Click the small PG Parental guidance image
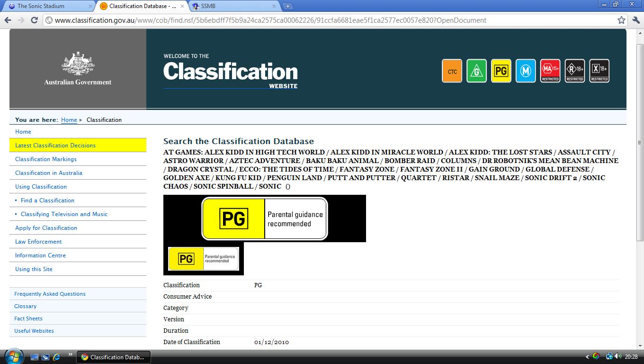 tap(204, 259)
